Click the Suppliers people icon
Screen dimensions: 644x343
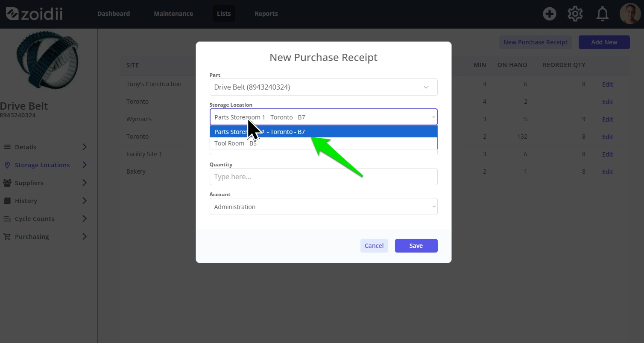click(7, 183)
